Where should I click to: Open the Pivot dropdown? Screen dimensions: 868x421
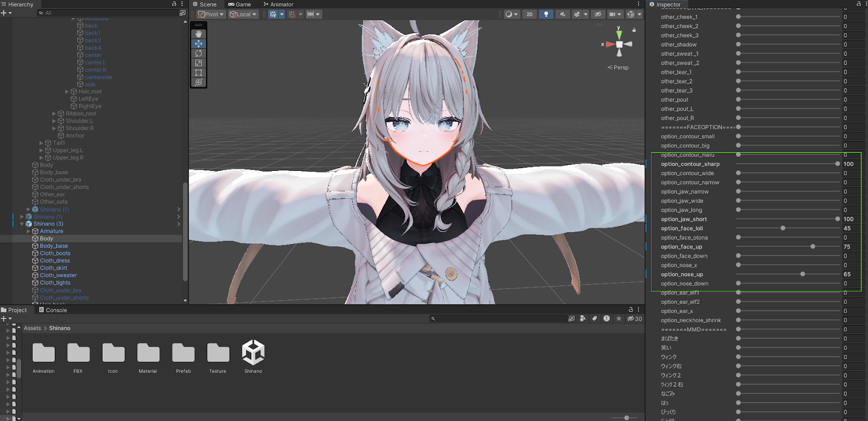(x=210, y=14)
